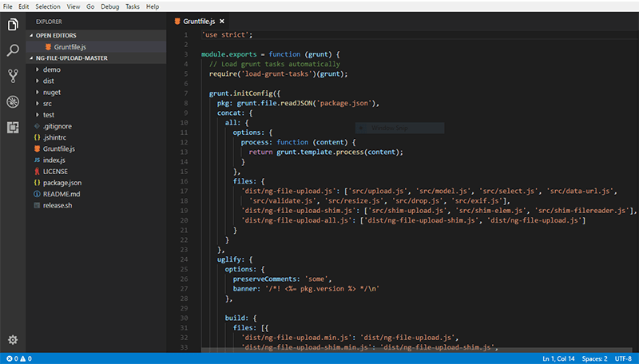The height and width of the screenshot is (364, 639).
Task: Click the Gruntfile.js grunt icon in tree
Action: 37,148
